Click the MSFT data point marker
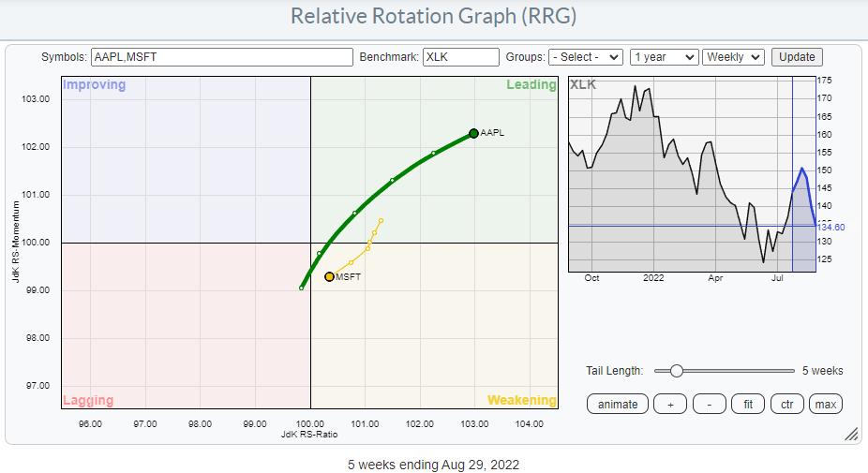 (329, 276)
